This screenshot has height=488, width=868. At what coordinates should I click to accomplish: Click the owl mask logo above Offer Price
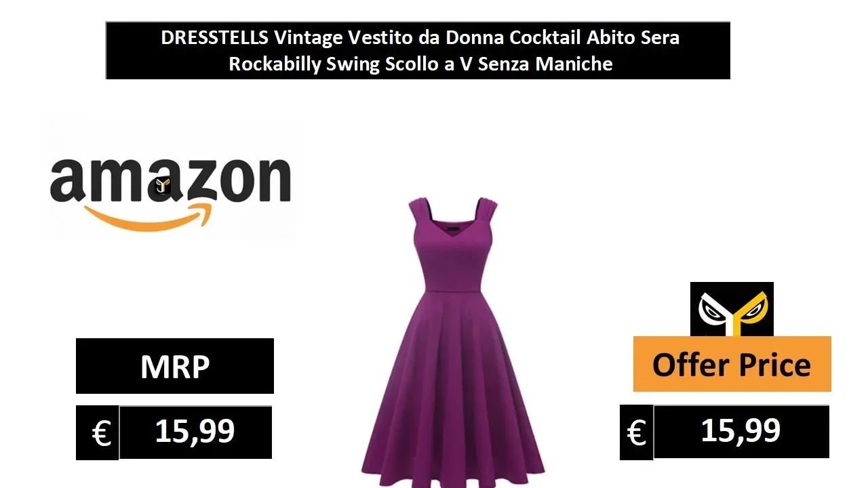[732, 309]
